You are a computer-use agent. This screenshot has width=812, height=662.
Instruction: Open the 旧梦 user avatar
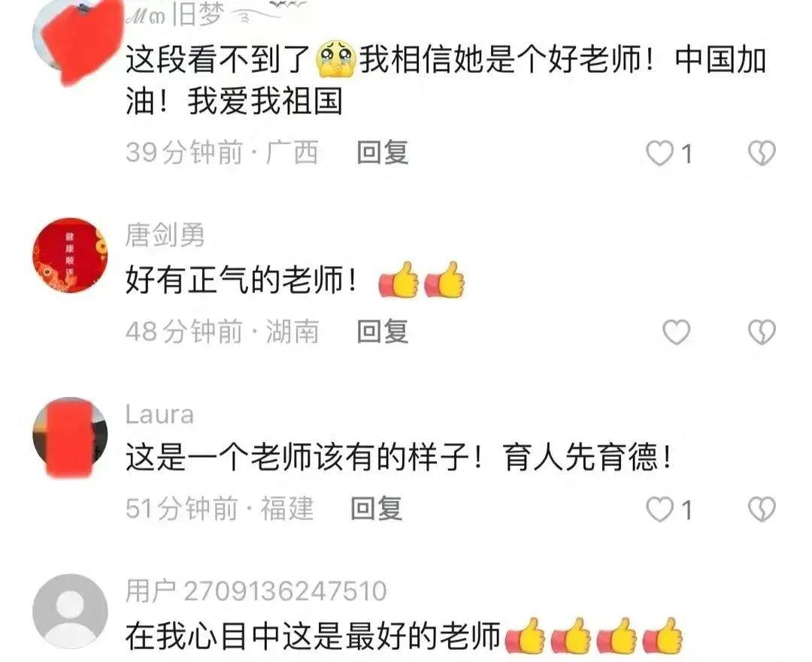[76, 41]
